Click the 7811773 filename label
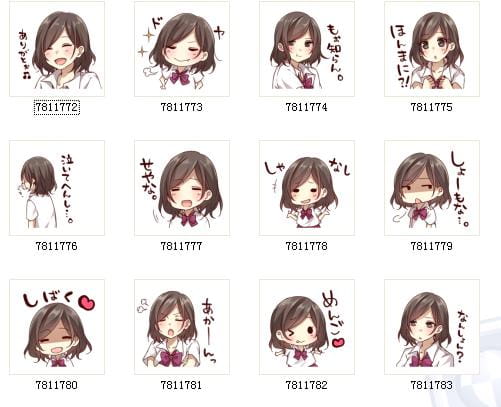Image resolution: width=501 pixels, height=407 pixels. coord(181,107)
